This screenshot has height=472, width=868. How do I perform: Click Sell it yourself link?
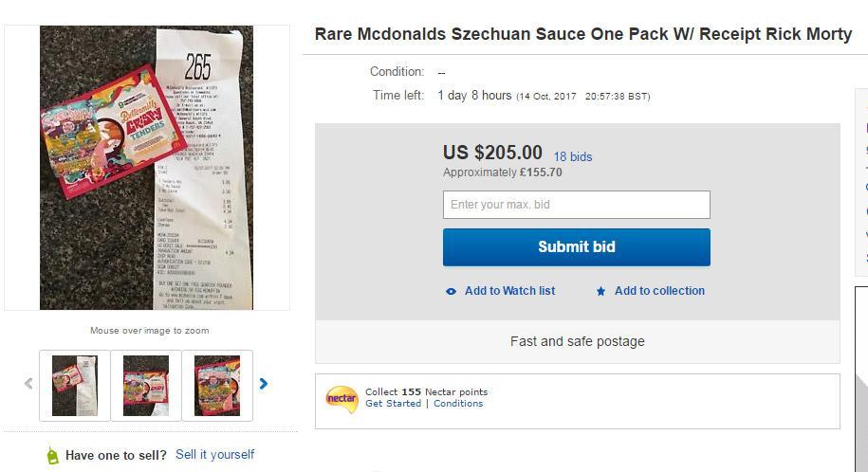click(x=214, y=455)
